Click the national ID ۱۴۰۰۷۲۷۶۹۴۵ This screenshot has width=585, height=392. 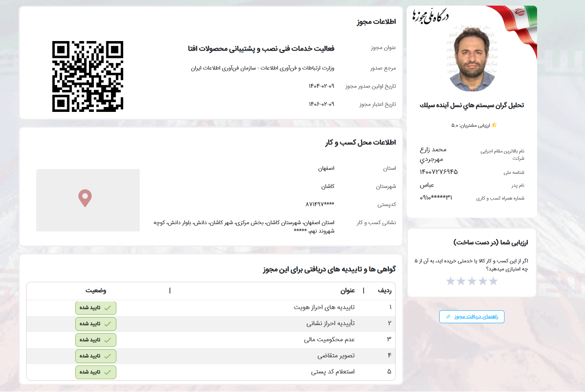point(438,172)
